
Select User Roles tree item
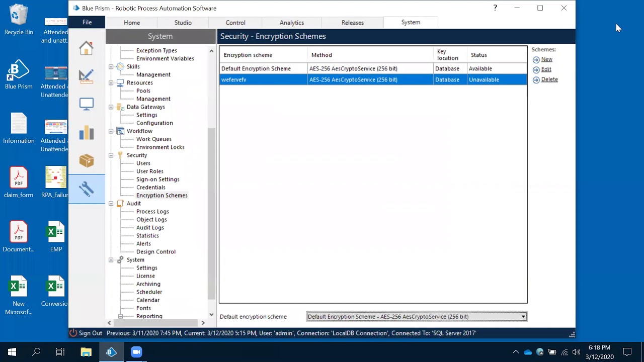pyautogui.click(x=149, y=171)
